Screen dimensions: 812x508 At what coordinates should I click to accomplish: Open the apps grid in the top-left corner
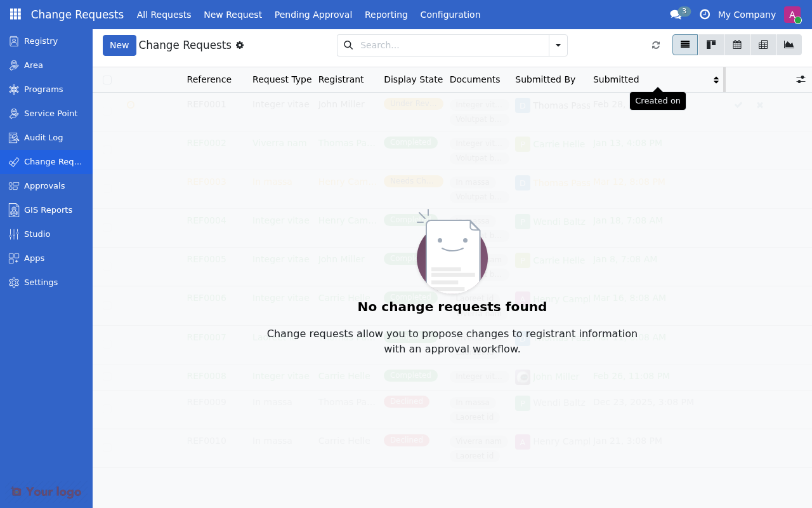[14, 14]
